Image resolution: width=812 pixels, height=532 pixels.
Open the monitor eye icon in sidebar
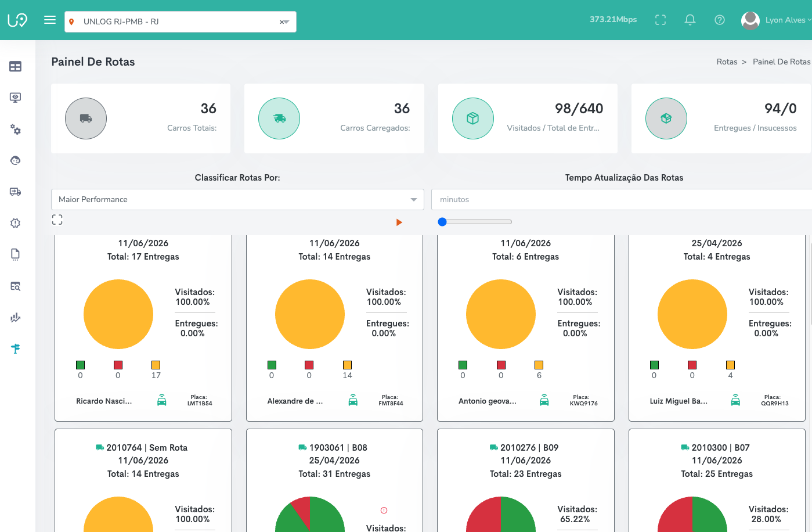pyautogui.click(x=16, y=98)
